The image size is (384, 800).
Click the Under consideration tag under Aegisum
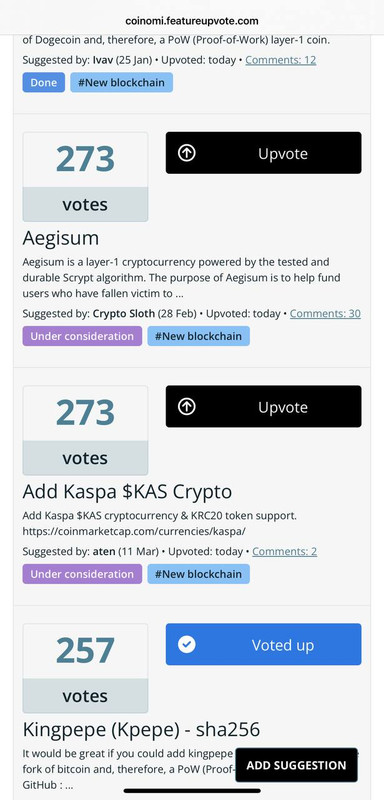pos(82,336)
